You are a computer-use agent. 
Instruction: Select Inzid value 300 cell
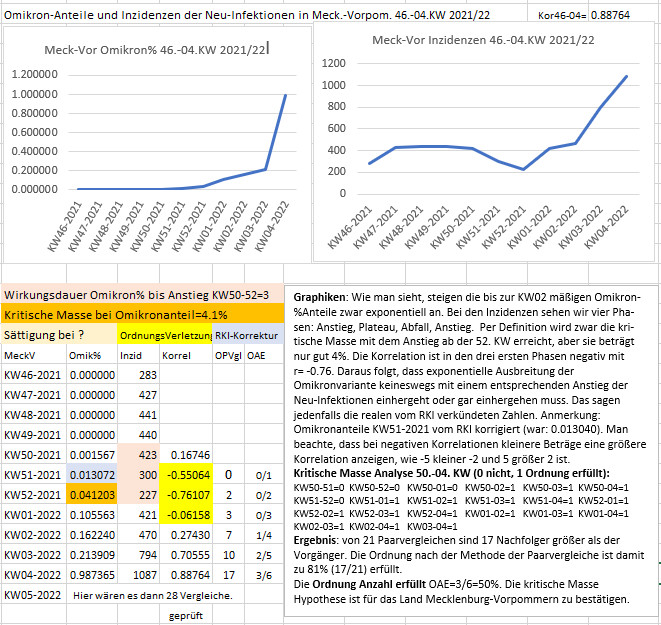138,475
